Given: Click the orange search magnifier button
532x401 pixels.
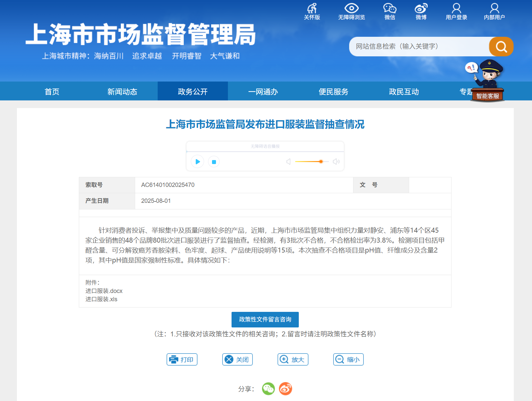Looking at the screenshot, I should (501, 47).
